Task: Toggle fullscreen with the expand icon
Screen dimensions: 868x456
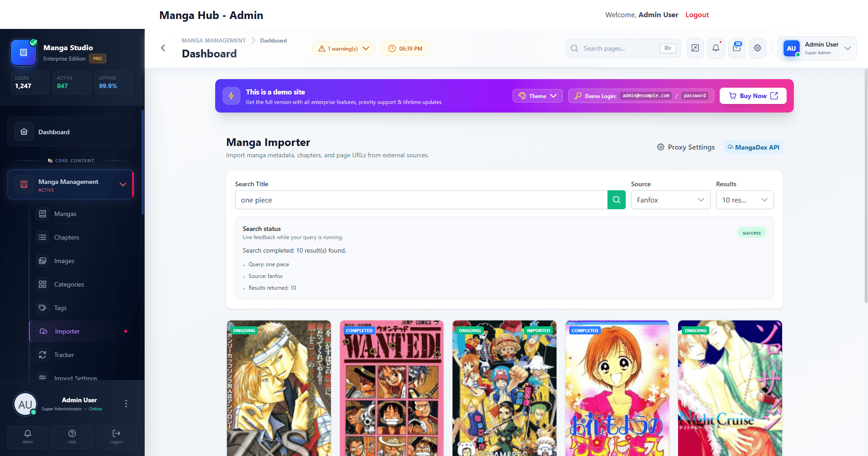Action: tap(695, 48)
